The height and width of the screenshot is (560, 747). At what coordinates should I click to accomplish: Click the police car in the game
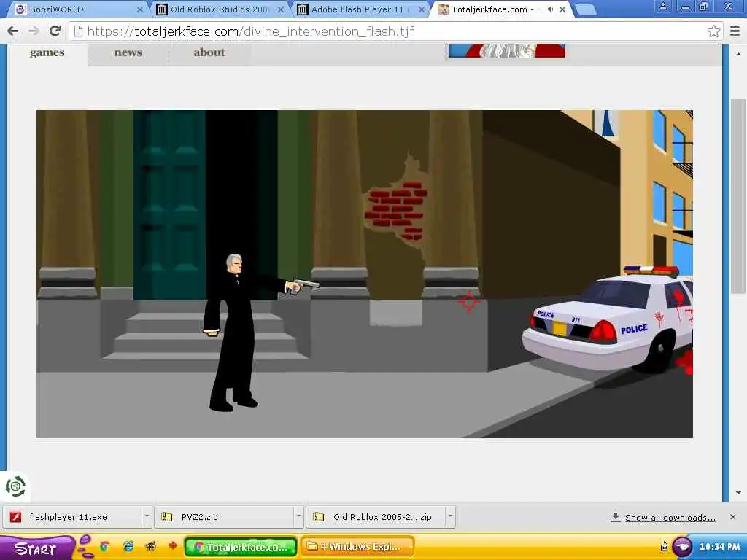point(609,319)
